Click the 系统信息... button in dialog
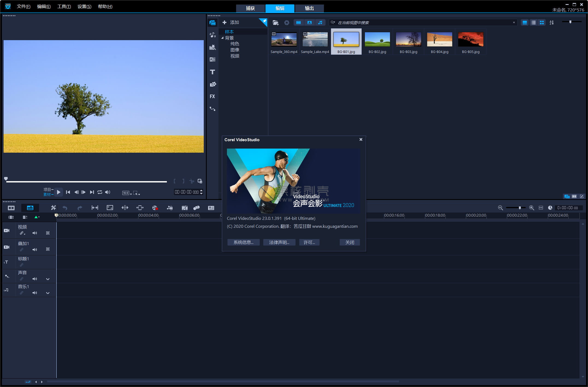 (x=243, y=242)
